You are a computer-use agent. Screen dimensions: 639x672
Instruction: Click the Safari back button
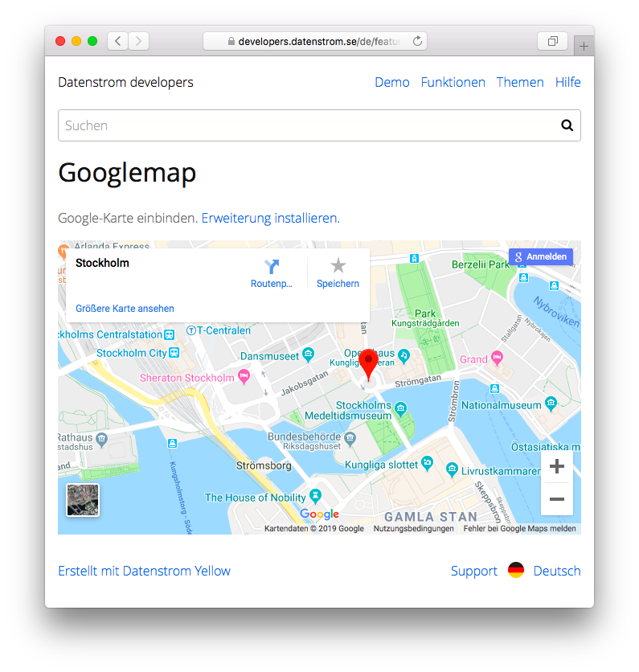click(x=118, y=41)
